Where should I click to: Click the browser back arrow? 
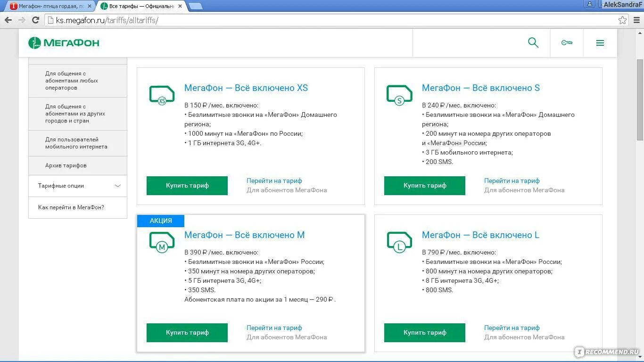tap(8, 20)
